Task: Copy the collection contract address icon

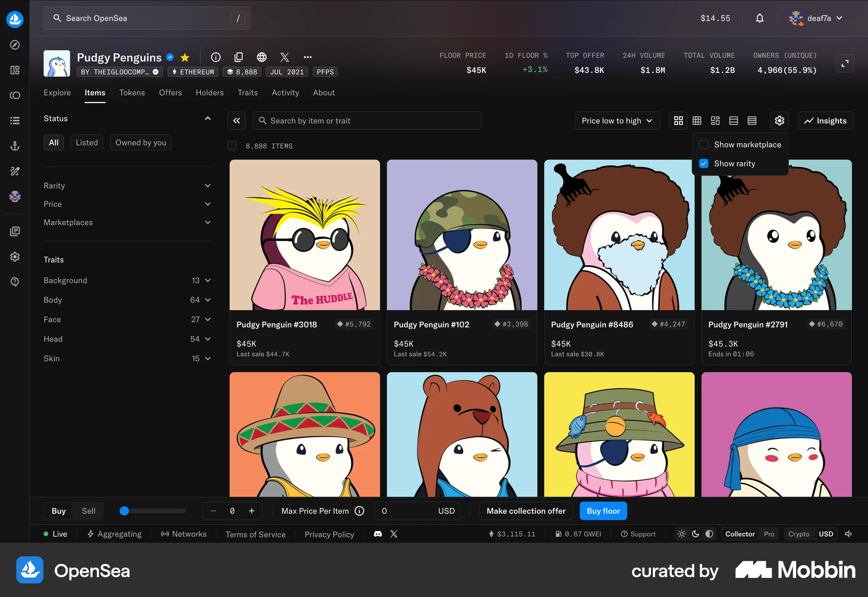Action: tap(239, 57)
